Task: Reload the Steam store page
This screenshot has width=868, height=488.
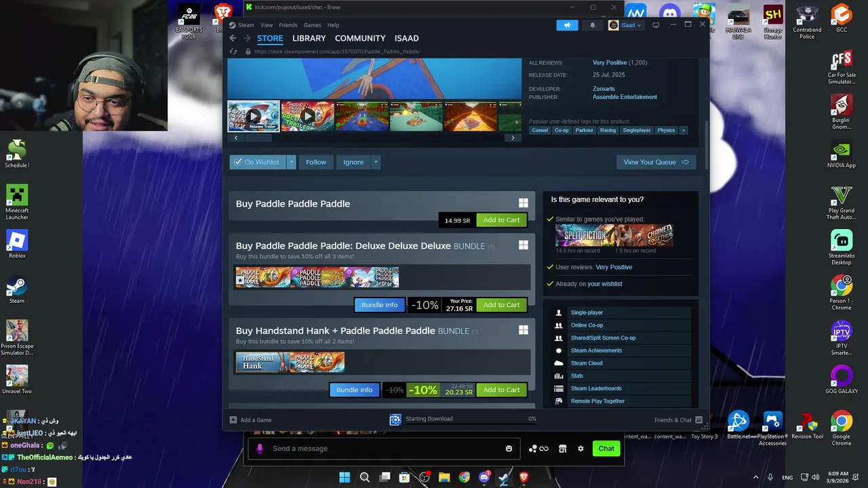Action: [233, 52]
